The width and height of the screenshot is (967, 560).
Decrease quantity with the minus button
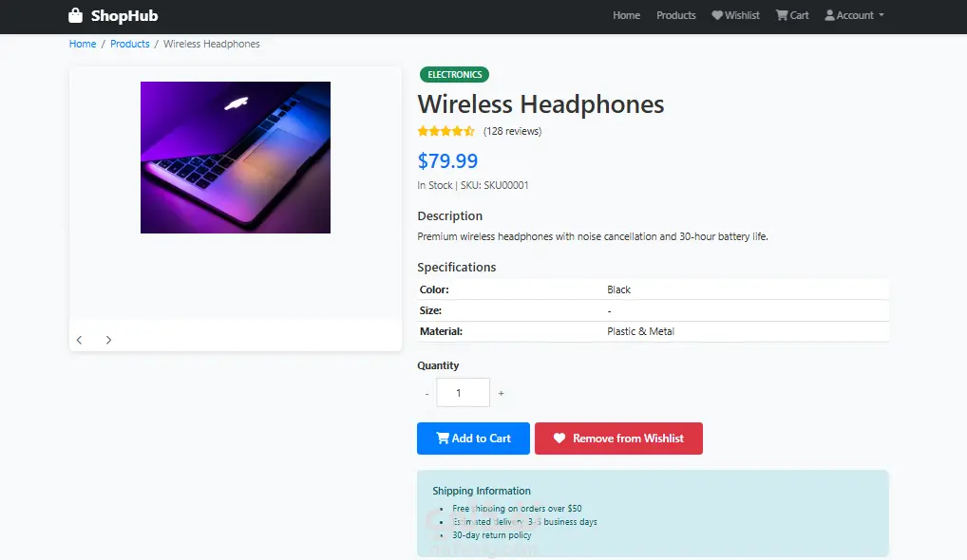tap(427, 393)
